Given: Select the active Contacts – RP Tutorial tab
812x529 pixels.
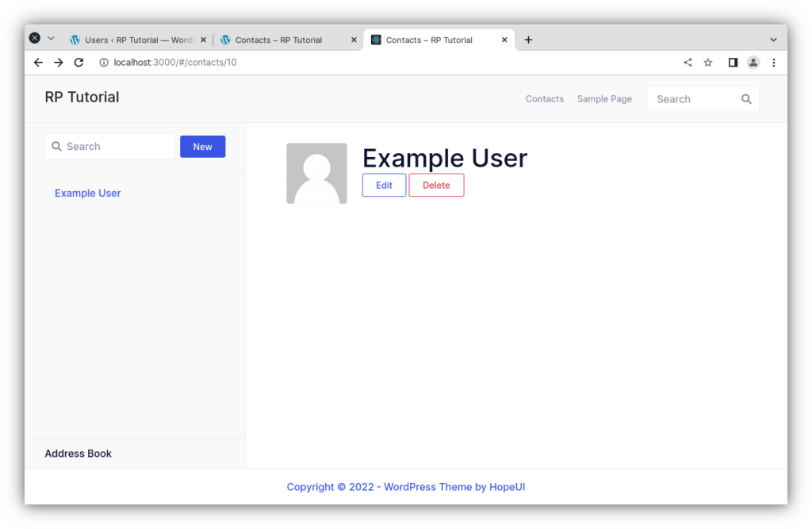Looking at the screenshot, I should click(x=439, y=40).
